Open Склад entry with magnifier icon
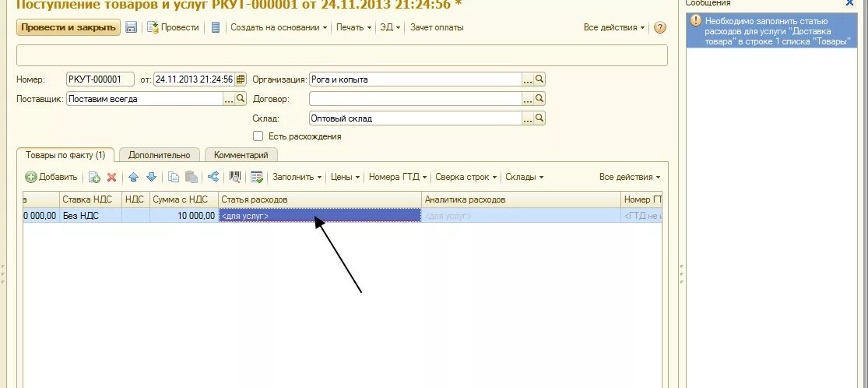 click(539, 118)
